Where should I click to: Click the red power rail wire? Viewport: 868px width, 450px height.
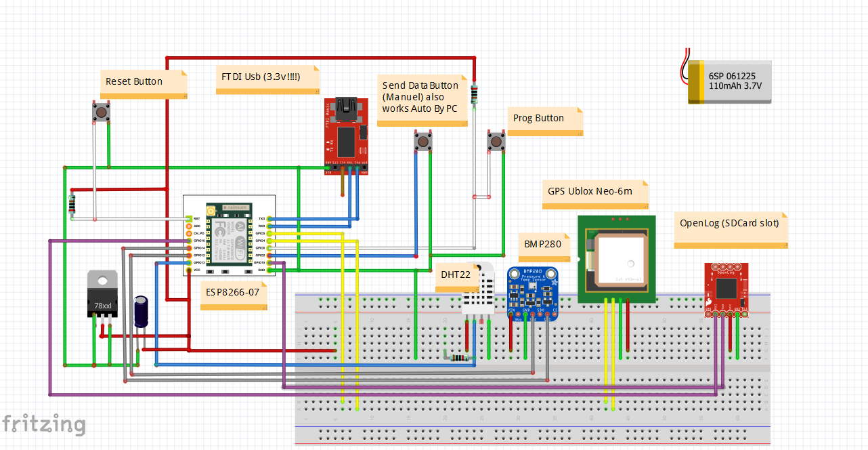[305, 57]
